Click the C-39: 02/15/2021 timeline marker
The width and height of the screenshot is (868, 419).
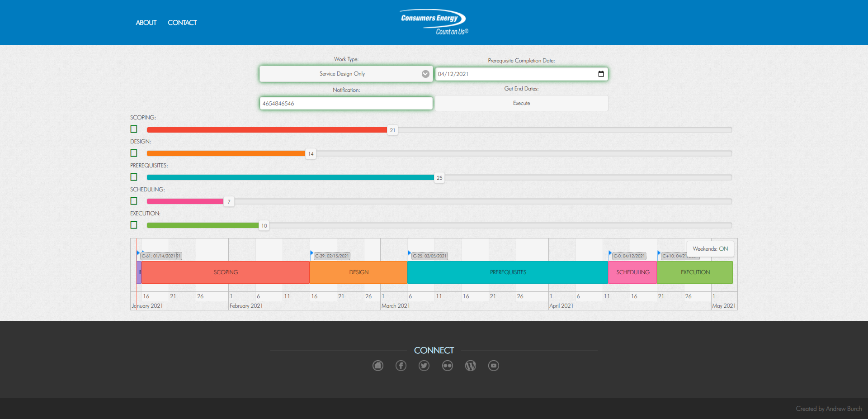[x=332, y=256]
